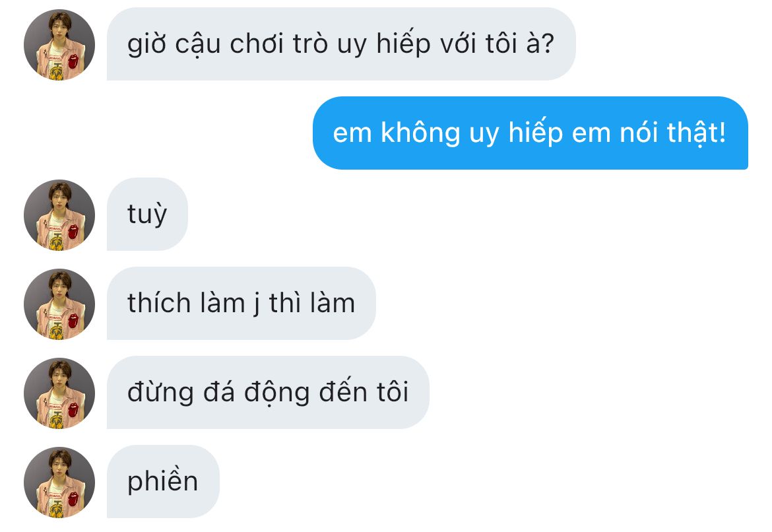Select the 'giờ cậu chơi trò uy hiếp' message bubble
The height and width of the screenshot is (532, 772).
coord(341,44)
